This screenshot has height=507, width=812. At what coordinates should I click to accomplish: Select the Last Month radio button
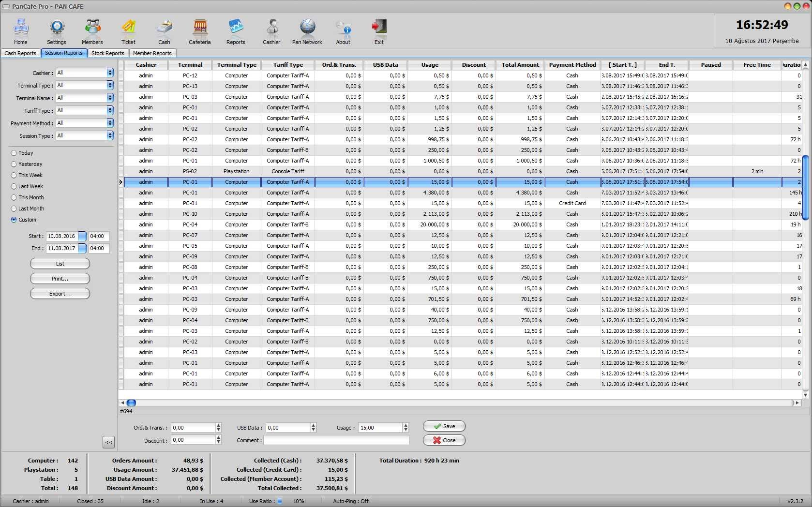point(14,209)
